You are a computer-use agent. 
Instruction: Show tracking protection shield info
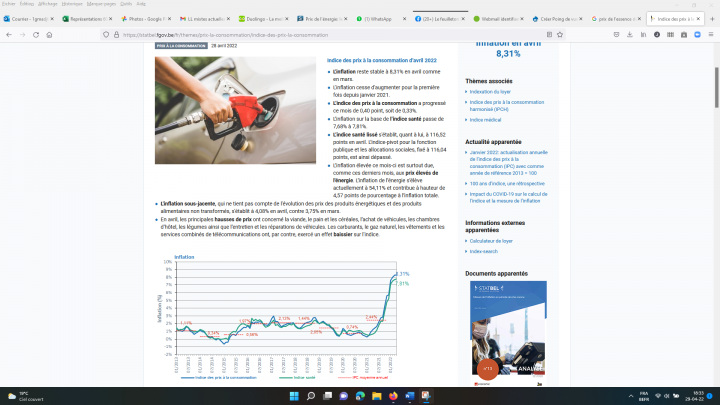(106, 35)
